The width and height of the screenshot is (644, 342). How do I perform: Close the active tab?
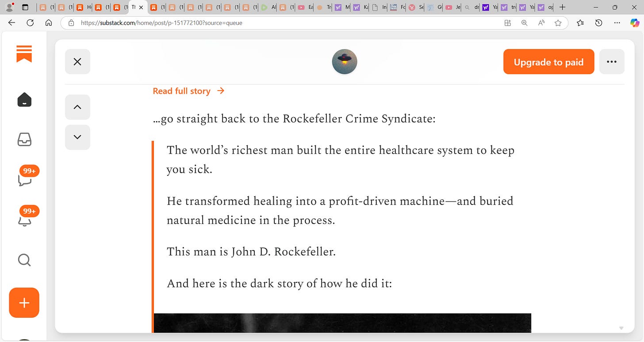[x=141, y=7]
